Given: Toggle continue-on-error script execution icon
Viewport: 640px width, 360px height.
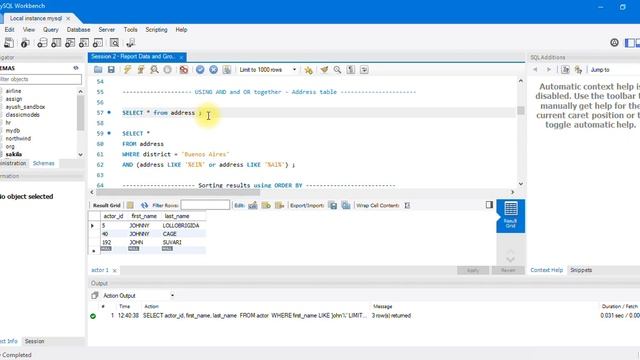Looking at the screenshot, I should 184,70.
